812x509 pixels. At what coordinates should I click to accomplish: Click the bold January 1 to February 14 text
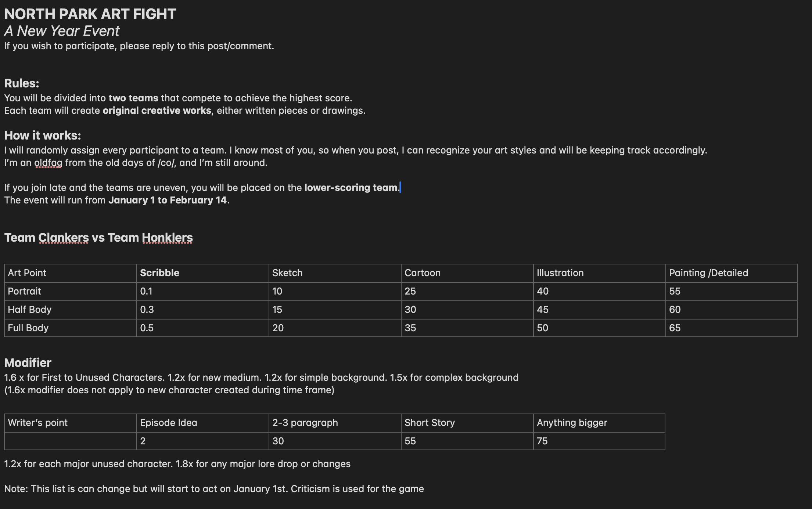click(168, 200)
